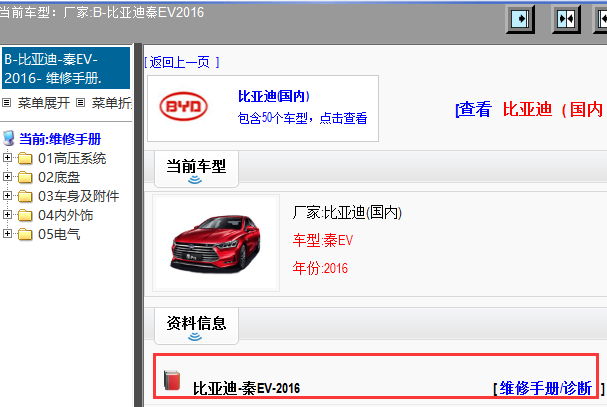607x407 pixels.
Task: Click the folder icon for 05电气
Action: (25, 234)
